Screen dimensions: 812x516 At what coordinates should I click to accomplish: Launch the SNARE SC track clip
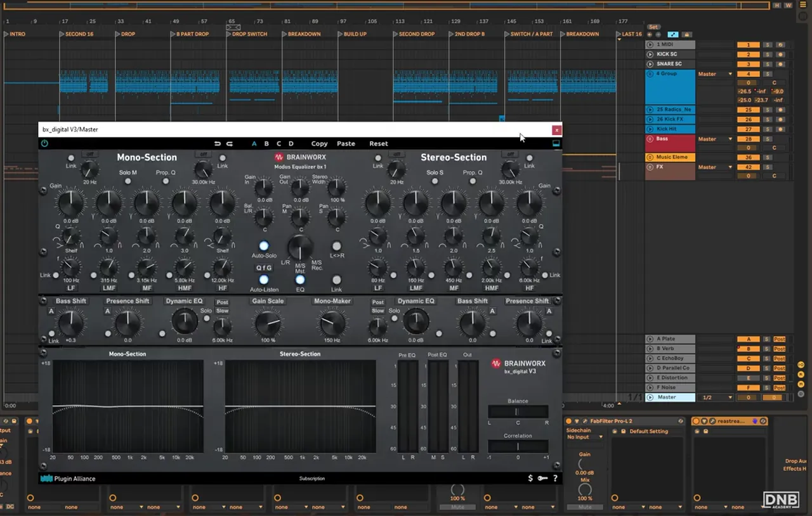tap(650, 64)
